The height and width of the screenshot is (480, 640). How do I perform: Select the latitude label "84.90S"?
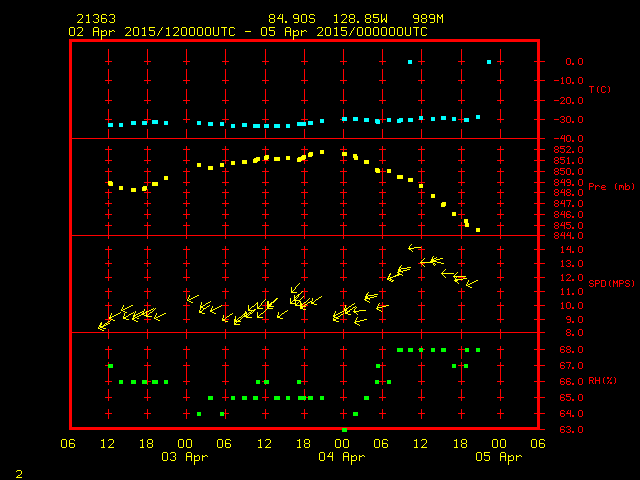pyautogui.click(x=292, y=19)
